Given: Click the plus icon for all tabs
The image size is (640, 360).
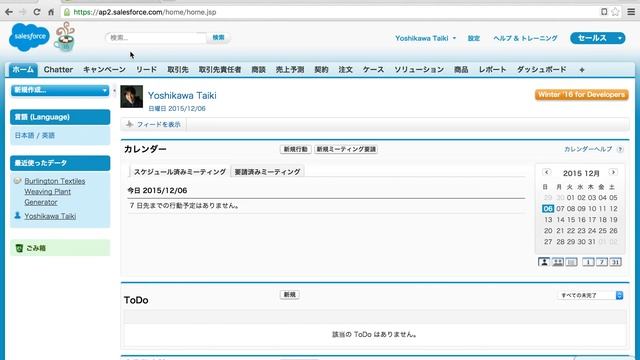Looking at the screenshot, I should coord(582,70).
